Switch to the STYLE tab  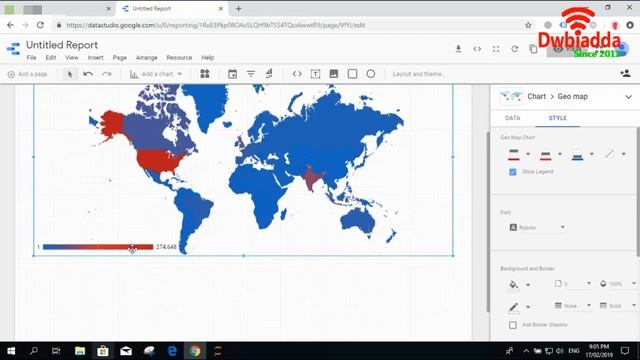pos(558,118)
